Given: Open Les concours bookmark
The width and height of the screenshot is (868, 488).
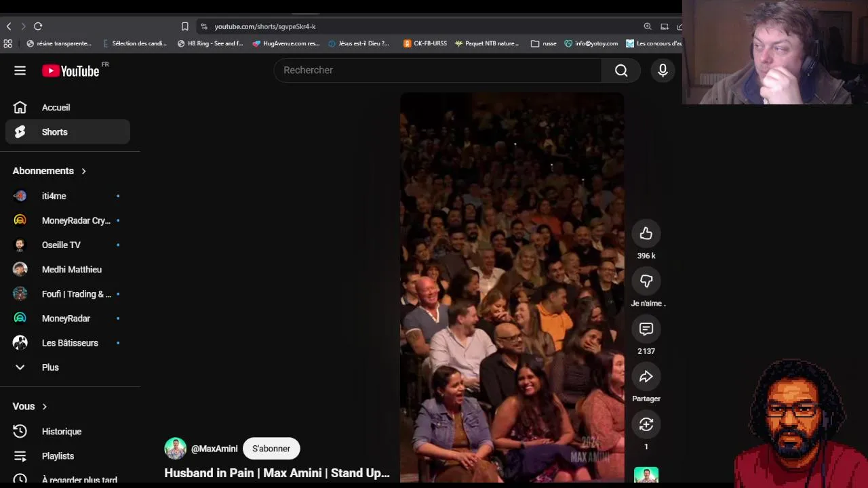Looking at the screenshot, I should (654, 43).
